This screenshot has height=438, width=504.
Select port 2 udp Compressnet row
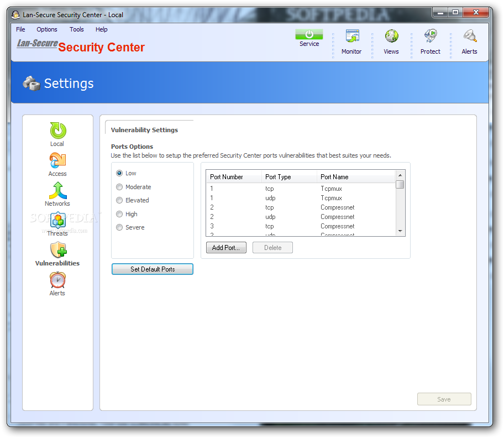301,217
